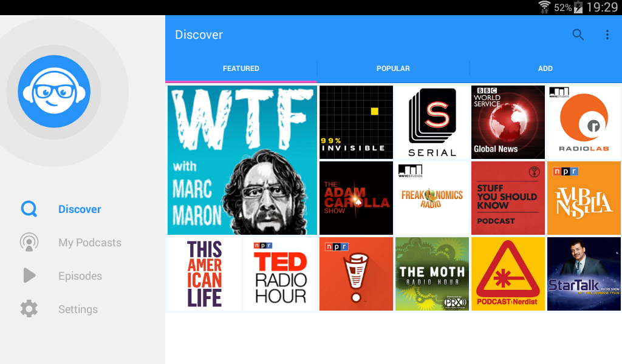The width and height of the screenshot is (622, 364).
Task: Open the search icon in the Discover header
Action: 578,35
